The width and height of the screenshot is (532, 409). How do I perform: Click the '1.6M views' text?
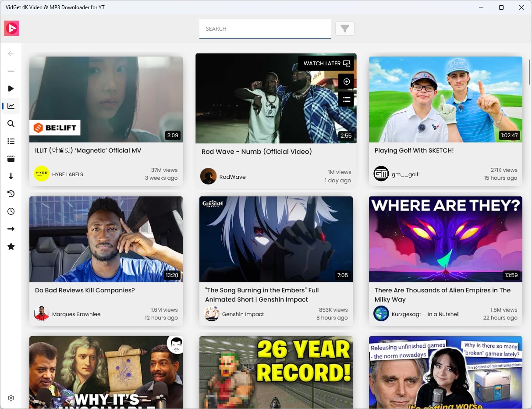click(164, 309)
